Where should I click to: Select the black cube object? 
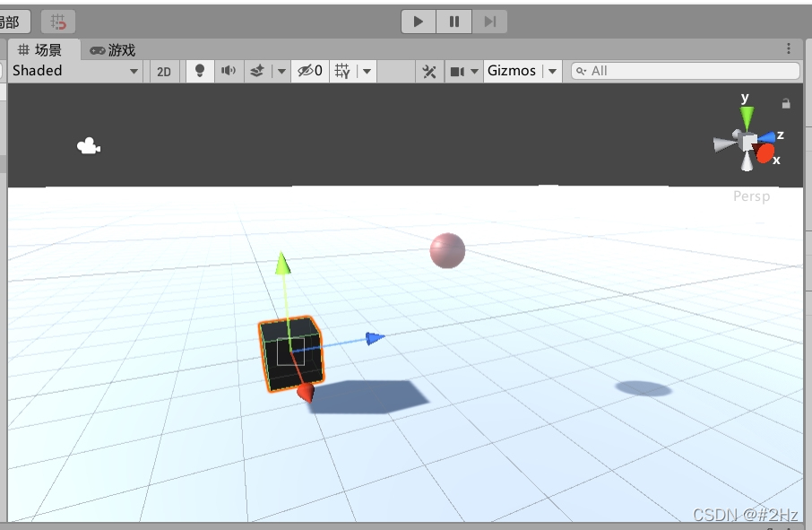(291, 354)
